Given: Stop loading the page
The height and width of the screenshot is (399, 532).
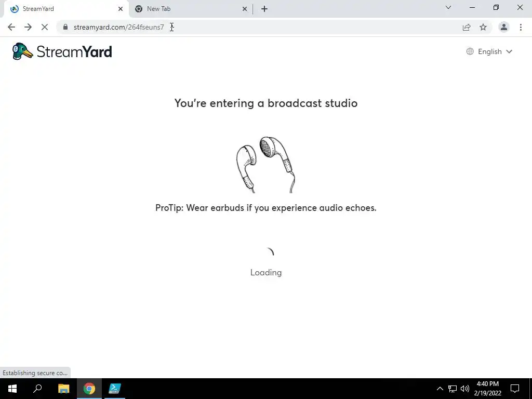Looking at the screenshot, I should click(x=45, y=27).
